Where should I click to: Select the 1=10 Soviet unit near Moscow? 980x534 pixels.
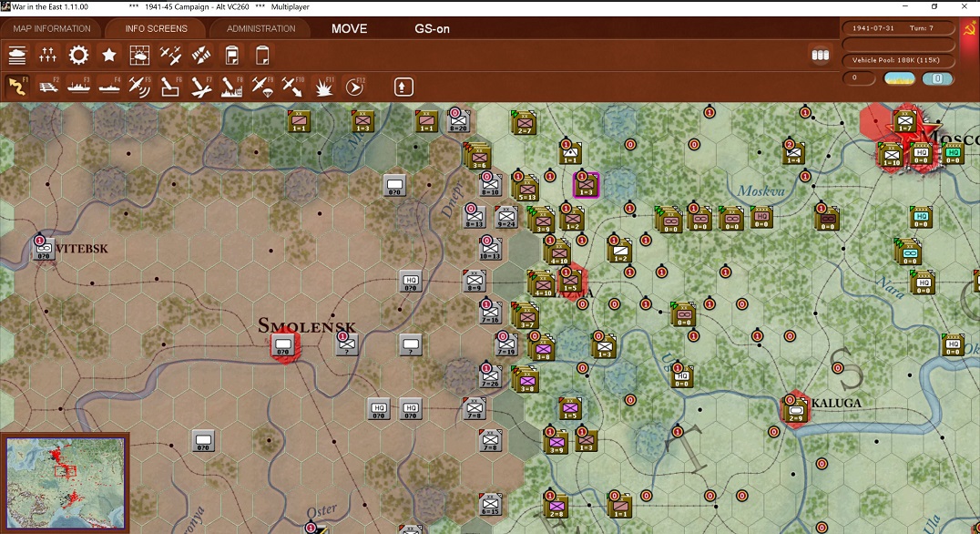(891, 156)
